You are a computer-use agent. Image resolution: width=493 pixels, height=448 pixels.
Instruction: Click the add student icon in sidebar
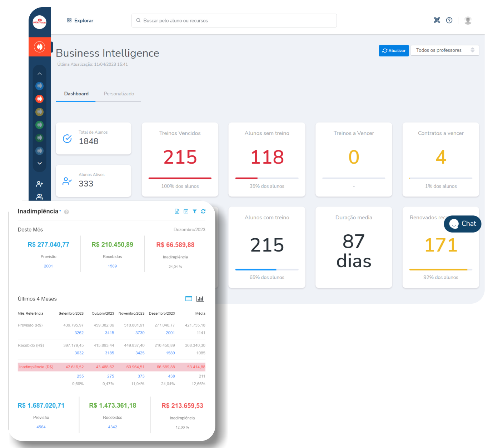pyautogui.click(x=40, y=184)
